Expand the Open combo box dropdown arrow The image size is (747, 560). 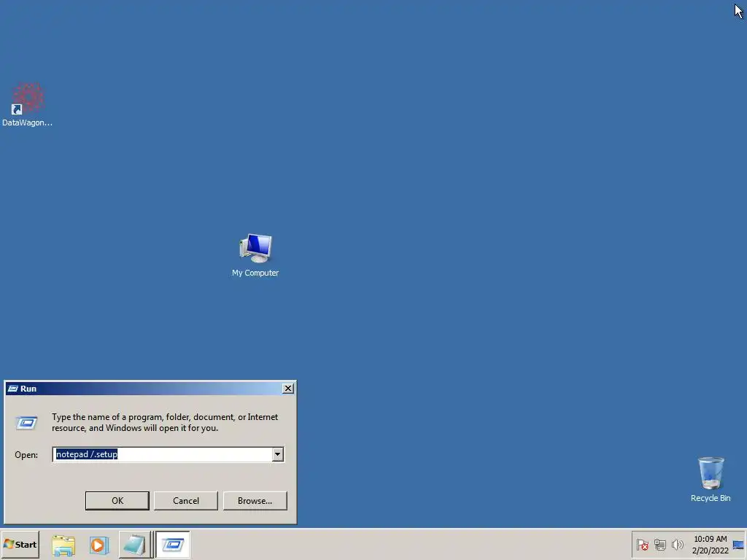(278, 454)
